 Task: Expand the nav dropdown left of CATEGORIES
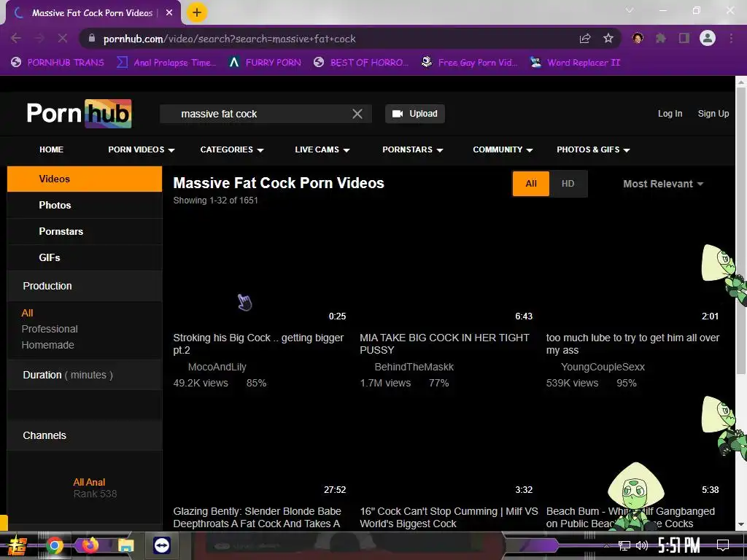coord(142,149)
